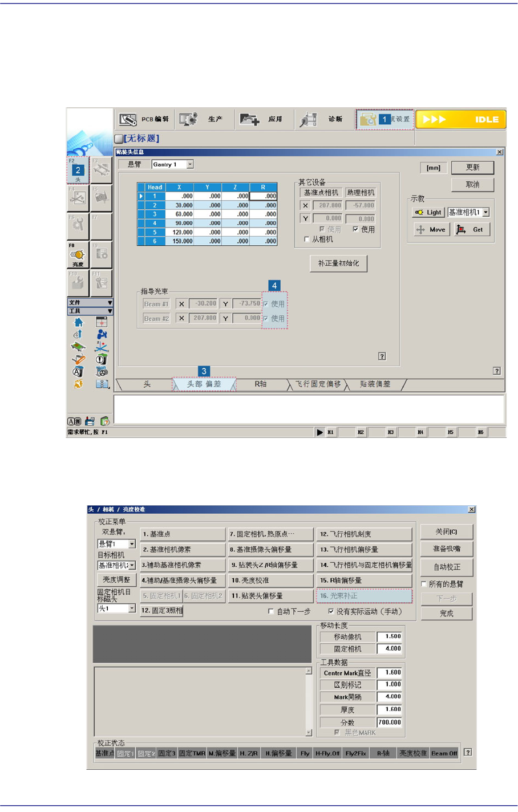Screen dimensions: 518x812
Task: Toggle 使用 checkbox under 助理相机
Action: (x=355, y=229)
